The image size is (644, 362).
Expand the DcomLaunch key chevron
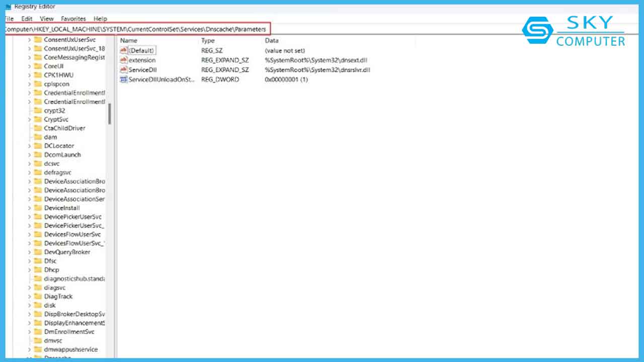pyautogui.click(x=29, y=155)
